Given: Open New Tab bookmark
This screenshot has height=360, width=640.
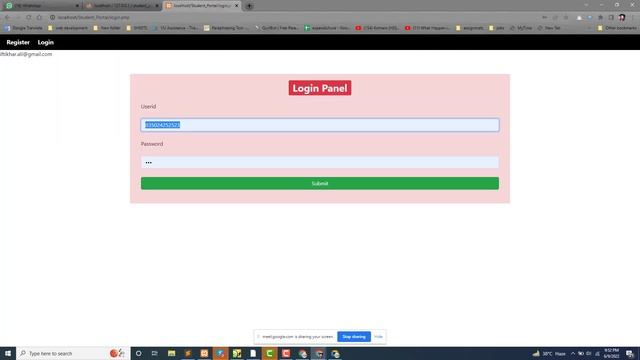Looking at the screenshot, I should pos(549,28).
